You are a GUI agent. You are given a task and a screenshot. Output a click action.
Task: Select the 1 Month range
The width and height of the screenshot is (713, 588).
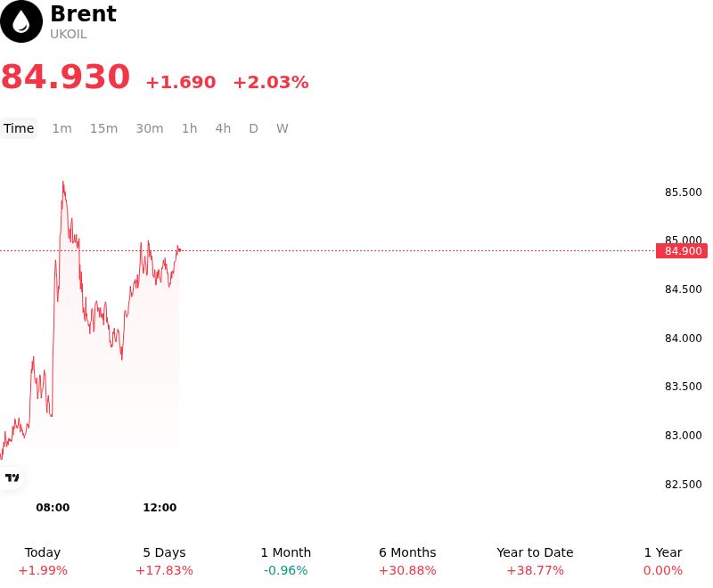[x=285, y=561]
